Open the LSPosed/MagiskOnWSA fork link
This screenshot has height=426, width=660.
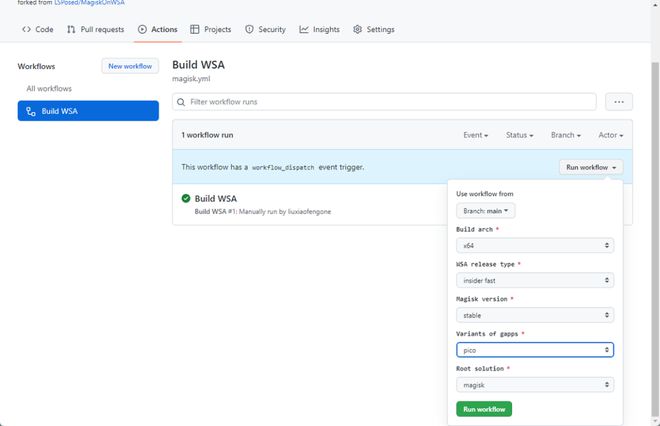89,3
